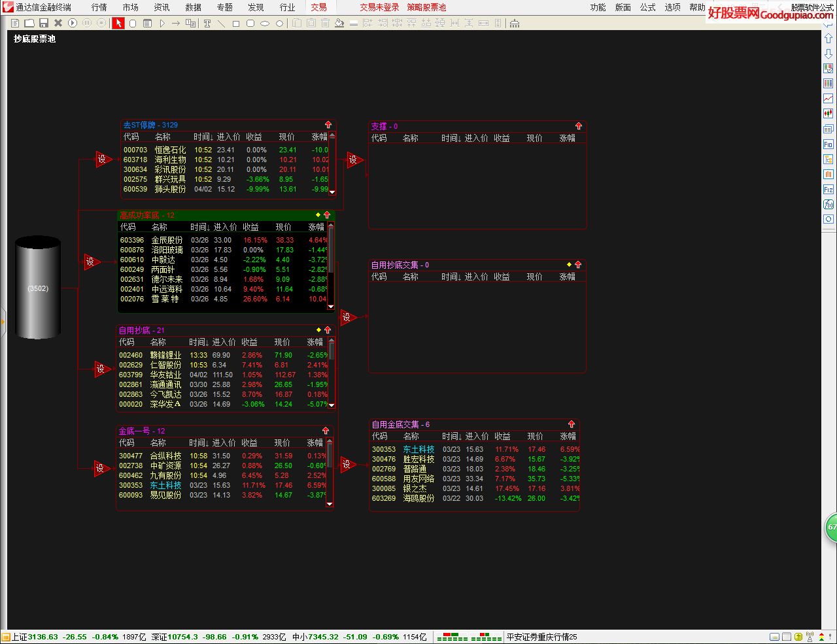Click yellow diamond on 自用抄底交集 panel
837x644 pixels.
(570, 264)
